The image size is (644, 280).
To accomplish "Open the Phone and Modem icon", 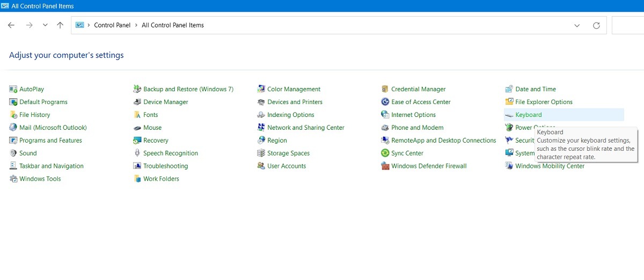I will coord(385,128).
